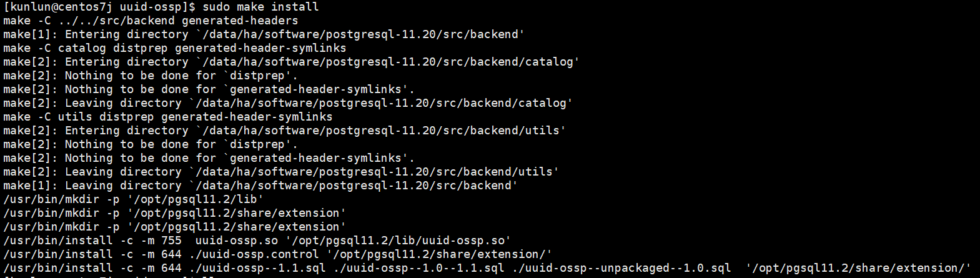Screen dimensions: 980x278
Task: Click the 'make[1]: Entering directory' line
Action: pyautogui.click(x=264, y=34)
